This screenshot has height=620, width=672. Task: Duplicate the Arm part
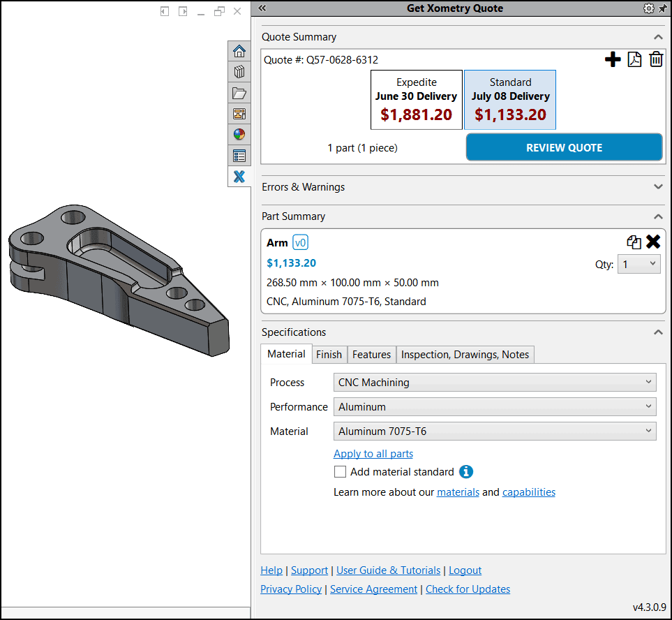[634, 242]
